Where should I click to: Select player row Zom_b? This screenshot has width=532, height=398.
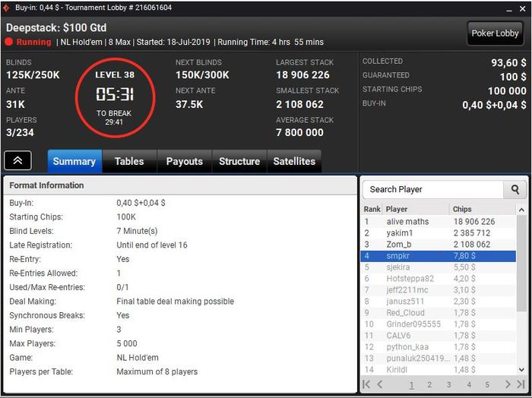[x=439, y=245]
